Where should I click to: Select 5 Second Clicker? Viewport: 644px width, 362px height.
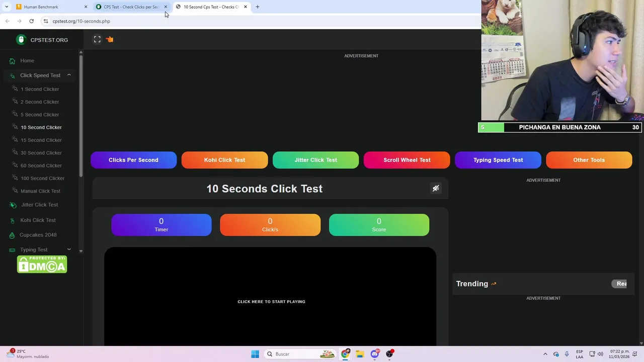pos(40,115)
